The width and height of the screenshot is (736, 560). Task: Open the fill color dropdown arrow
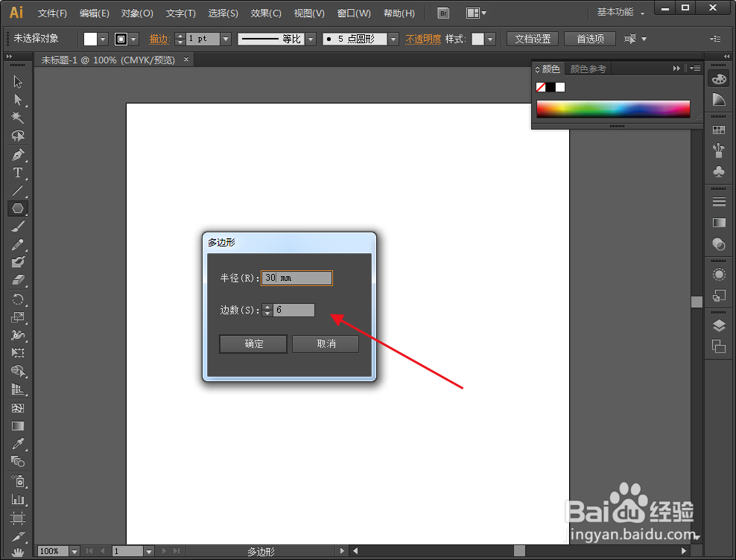click(103, 39)
